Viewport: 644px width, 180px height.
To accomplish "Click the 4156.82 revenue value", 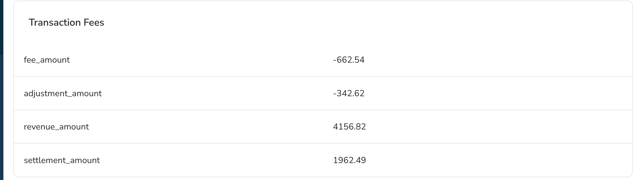I will [349, 127].
